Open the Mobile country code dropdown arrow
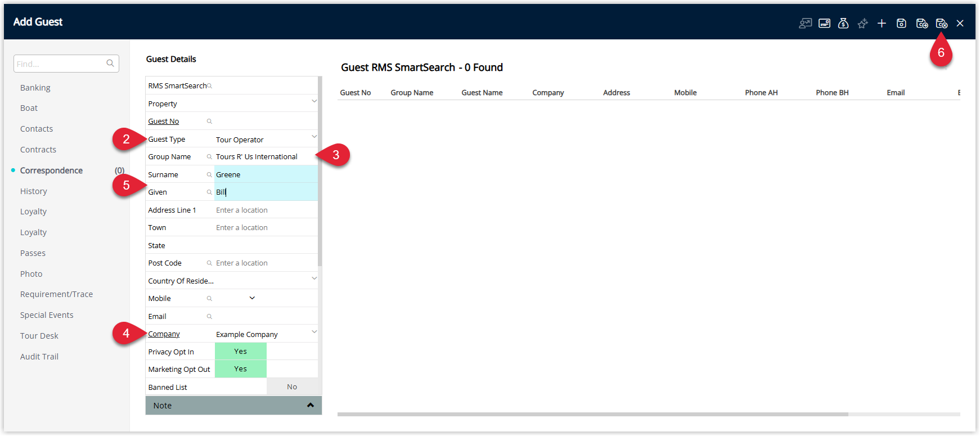The image size is (980, 436). [252, 298]
